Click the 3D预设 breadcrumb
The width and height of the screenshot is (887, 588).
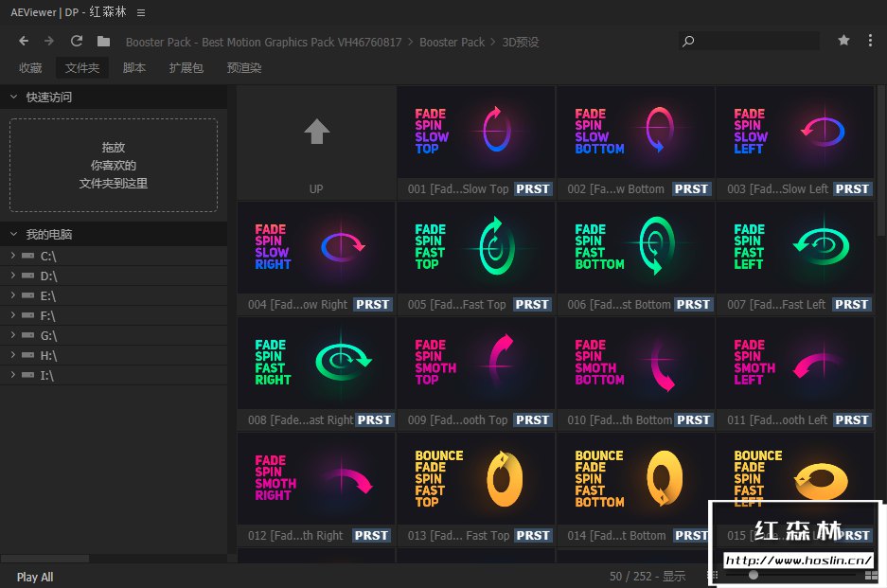521,43
